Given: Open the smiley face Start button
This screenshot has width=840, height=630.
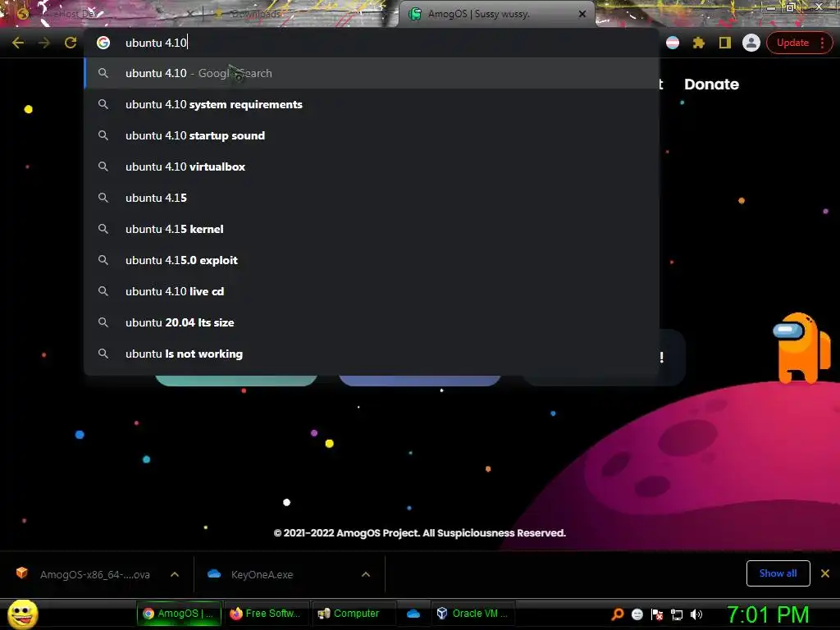Looking at the screenshot, I should 22,614.
